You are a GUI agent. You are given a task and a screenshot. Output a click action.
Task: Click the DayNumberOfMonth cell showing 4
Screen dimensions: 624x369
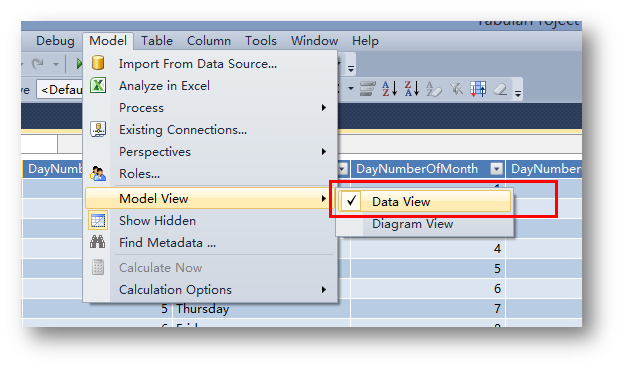428,248
